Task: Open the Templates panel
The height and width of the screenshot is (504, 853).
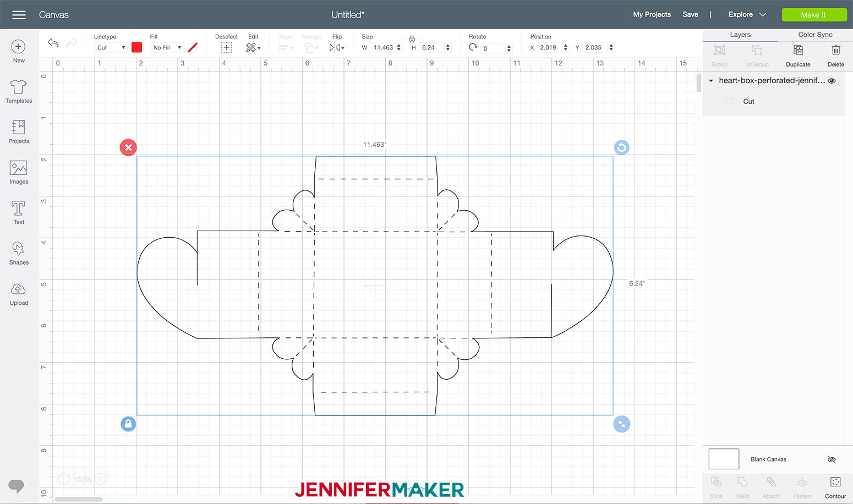Action: (x=19, y=91)
